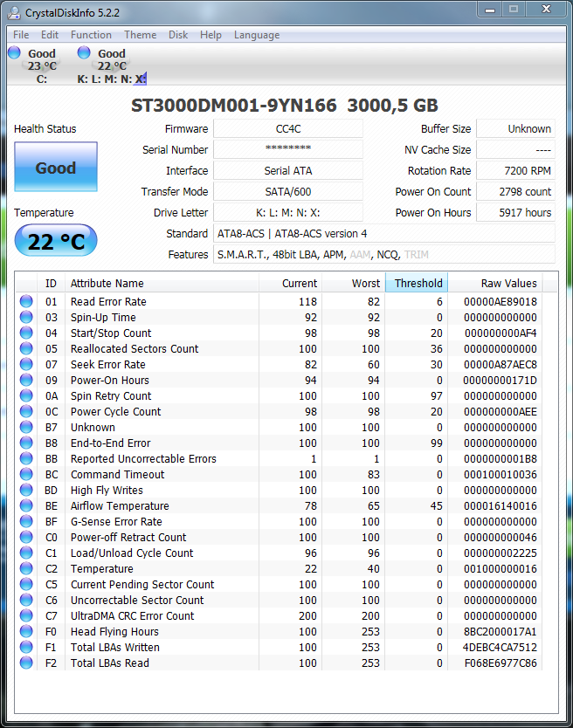The image size is (573, 728).
Task: Click status orb for Seek Error Rate
Action: [x=26, y=365]
